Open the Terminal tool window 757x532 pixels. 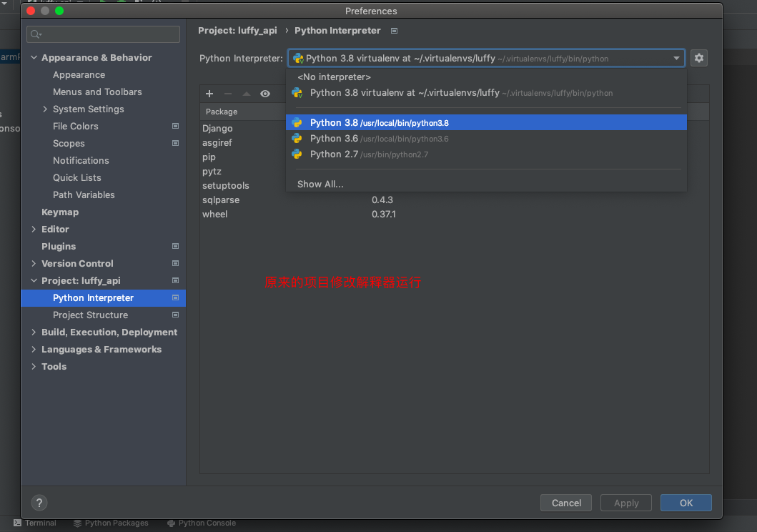coord(35,523)
